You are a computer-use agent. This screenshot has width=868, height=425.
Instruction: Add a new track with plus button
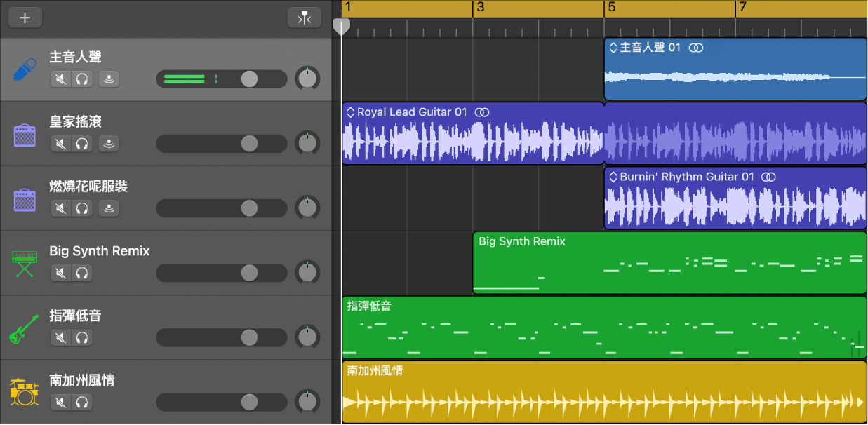25,18
